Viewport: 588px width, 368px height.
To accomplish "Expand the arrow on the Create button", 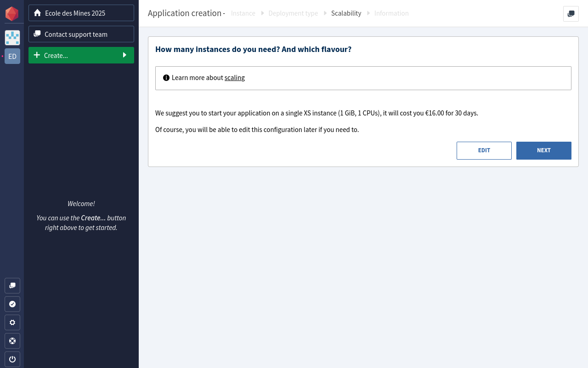I will pos(124,55).
